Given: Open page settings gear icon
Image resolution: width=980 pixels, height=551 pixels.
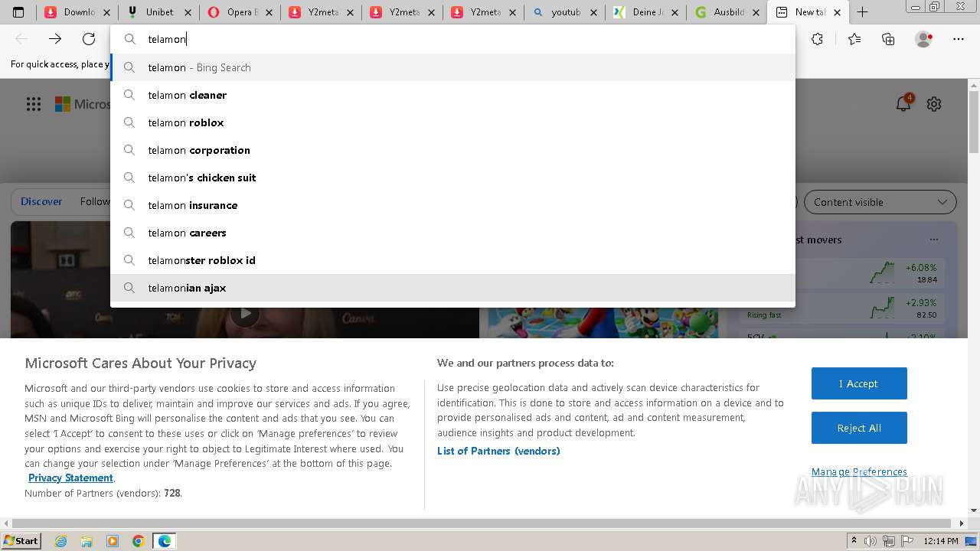Looking at the screenshot, I should (934, 104).
